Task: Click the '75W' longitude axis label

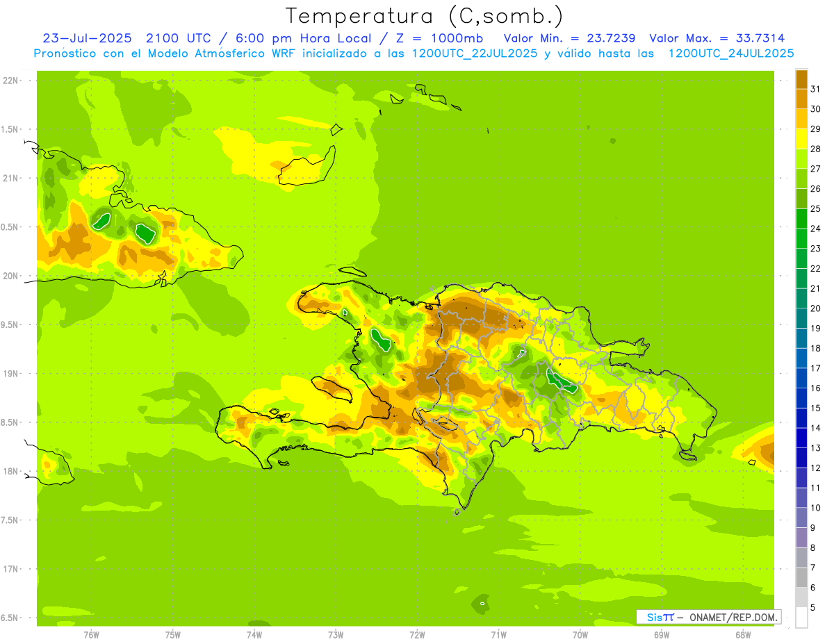Action: 173,635
